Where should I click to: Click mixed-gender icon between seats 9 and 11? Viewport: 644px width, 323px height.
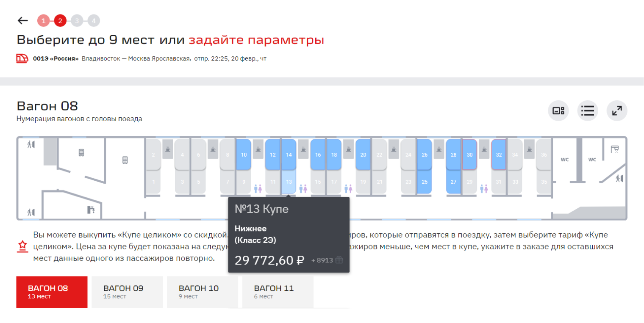pyautogui.click(x=258, y=188)
